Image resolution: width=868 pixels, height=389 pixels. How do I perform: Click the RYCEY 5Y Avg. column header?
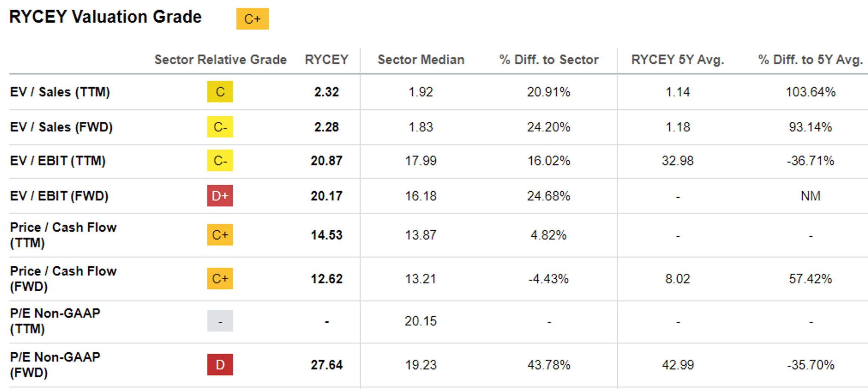click(x=678, y=60)
